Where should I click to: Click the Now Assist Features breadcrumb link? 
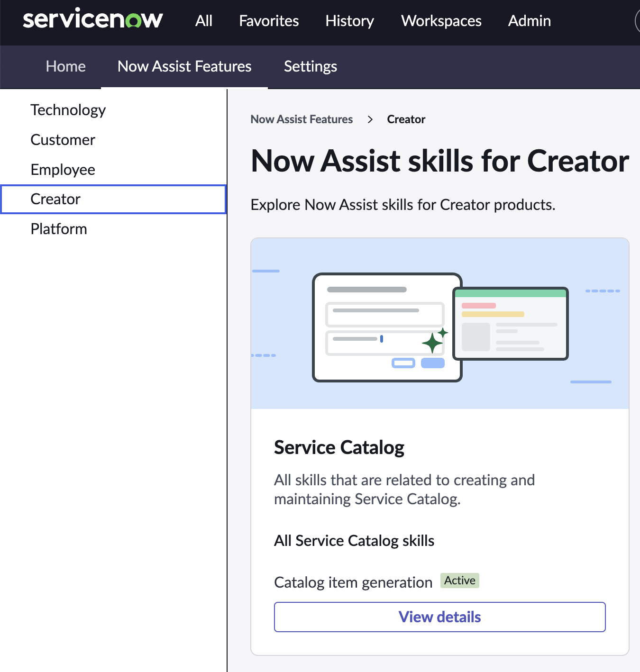[302, 119]
